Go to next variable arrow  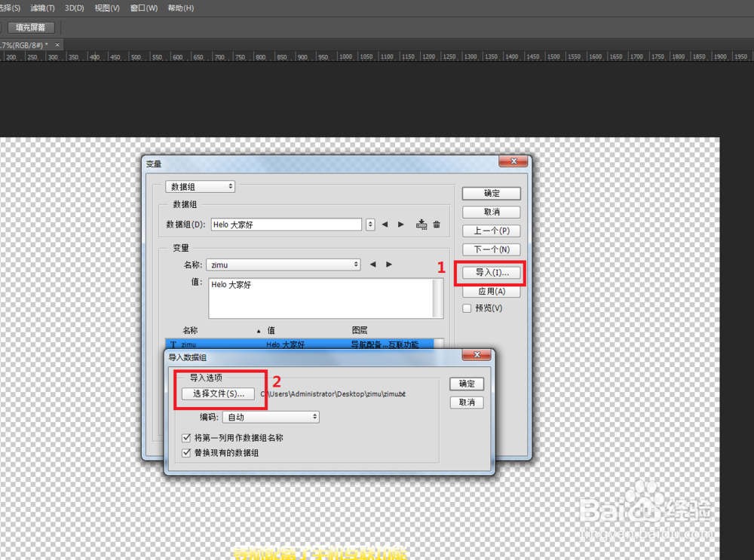tap(389, 265)
